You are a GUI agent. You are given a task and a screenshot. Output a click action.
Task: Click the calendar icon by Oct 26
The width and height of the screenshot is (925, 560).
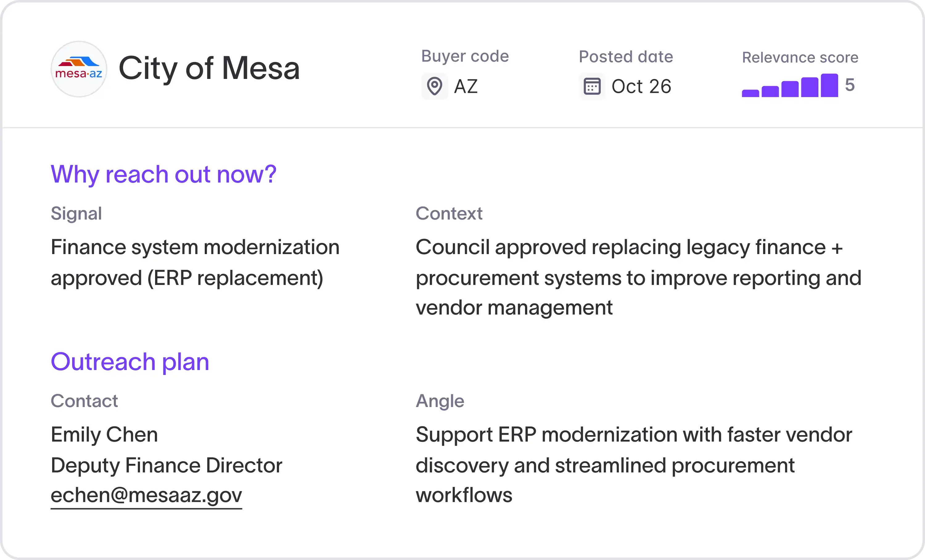click(592, 86)
